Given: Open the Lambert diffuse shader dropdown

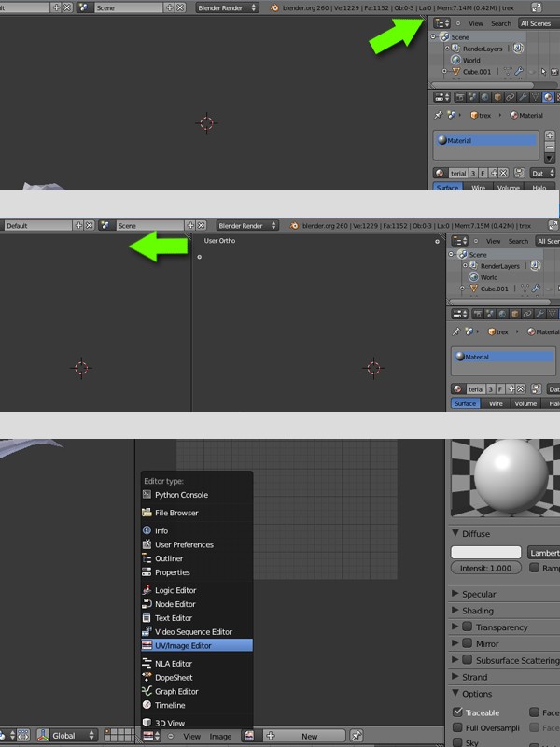Looking at the screenshot, I should (x=543, y=553).
